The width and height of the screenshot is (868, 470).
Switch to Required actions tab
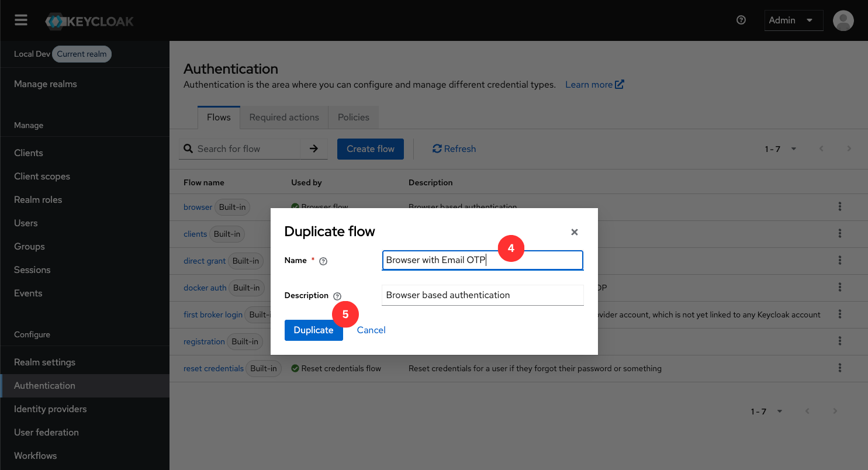284,117
